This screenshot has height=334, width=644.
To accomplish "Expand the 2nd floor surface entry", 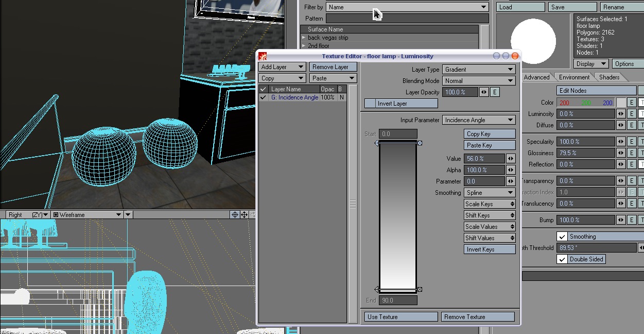I will 304,46.
